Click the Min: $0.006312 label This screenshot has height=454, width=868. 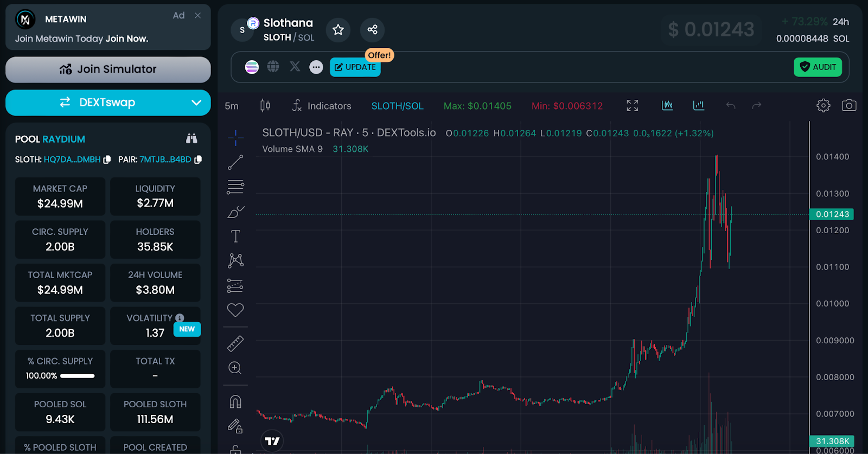pos(567,106)
